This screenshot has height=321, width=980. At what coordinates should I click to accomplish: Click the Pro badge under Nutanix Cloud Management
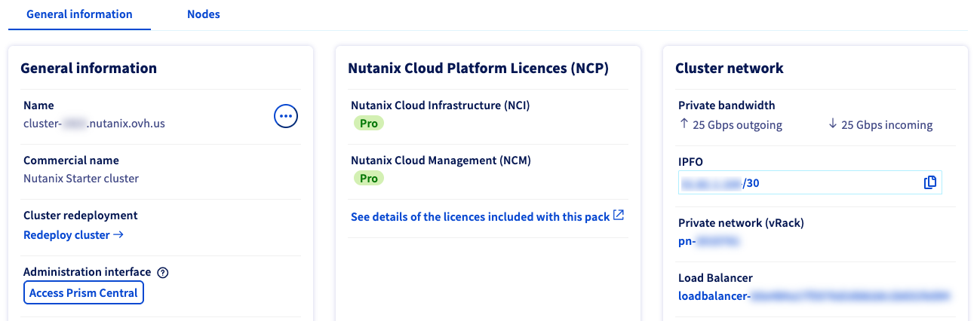(x=369, y=178)
